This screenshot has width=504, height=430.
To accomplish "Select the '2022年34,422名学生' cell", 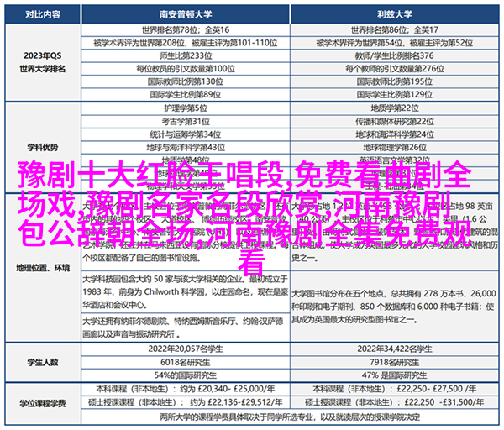I will click(395, 349).
